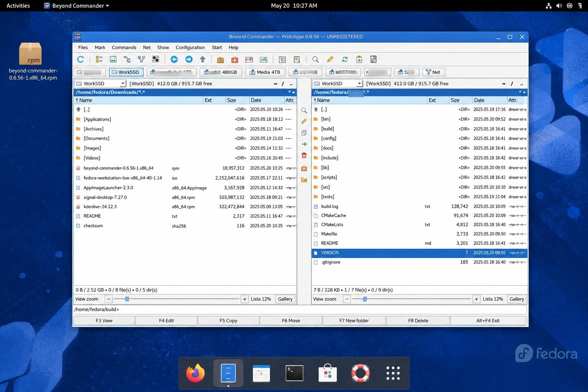
Task: Click the F6 Move button
Action: 291,320
